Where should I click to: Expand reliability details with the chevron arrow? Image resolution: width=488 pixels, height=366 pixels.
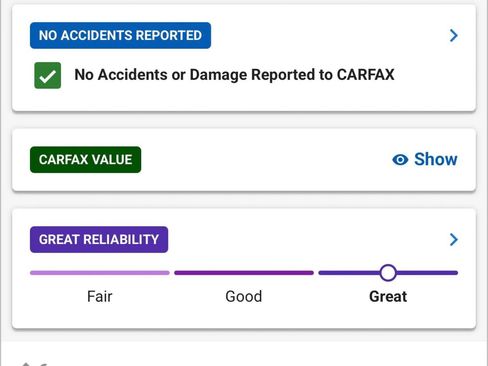(453, 239)
